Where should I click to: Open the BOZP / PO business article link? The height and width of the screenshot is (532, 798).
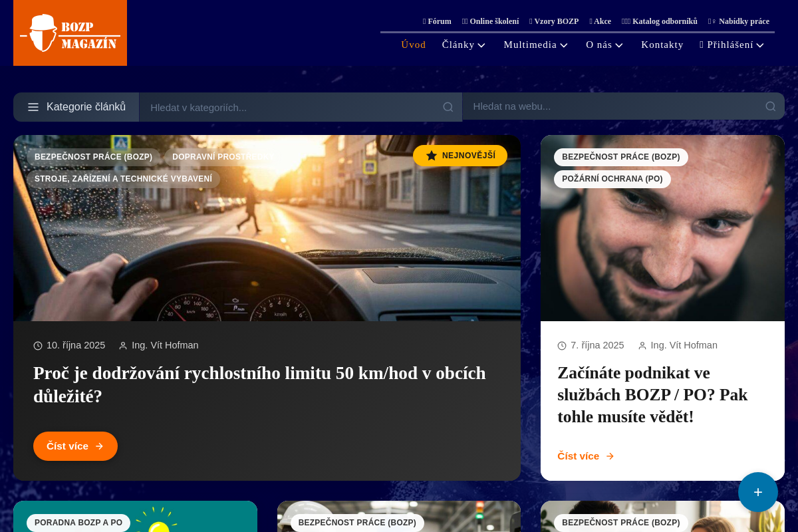click(x=652, y=394)
